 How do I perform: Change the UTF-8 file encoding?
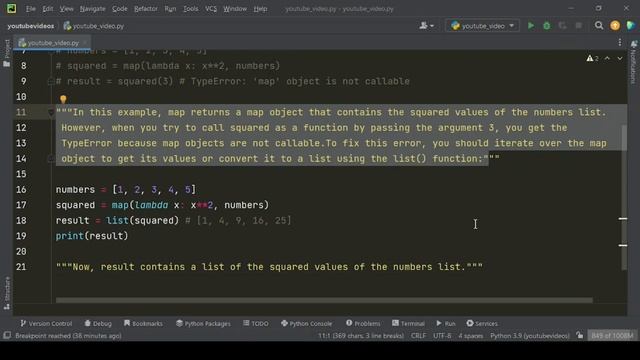(x=442, y=336)
